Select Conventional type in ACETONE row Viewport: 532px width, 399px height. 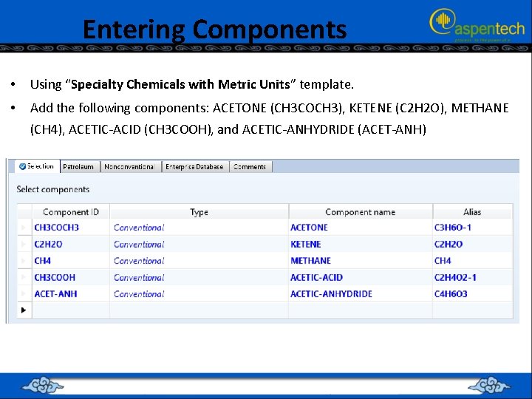(x=199, y=228)
